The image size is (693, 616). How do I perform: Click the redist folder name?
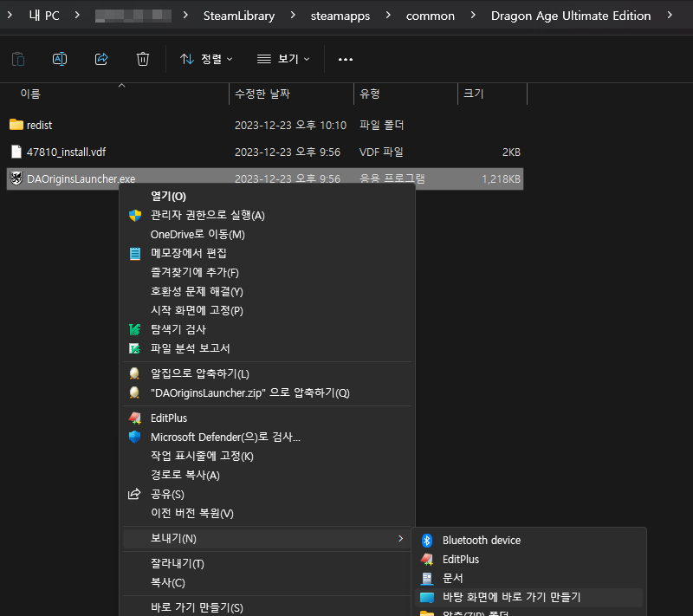click(39, 126)
